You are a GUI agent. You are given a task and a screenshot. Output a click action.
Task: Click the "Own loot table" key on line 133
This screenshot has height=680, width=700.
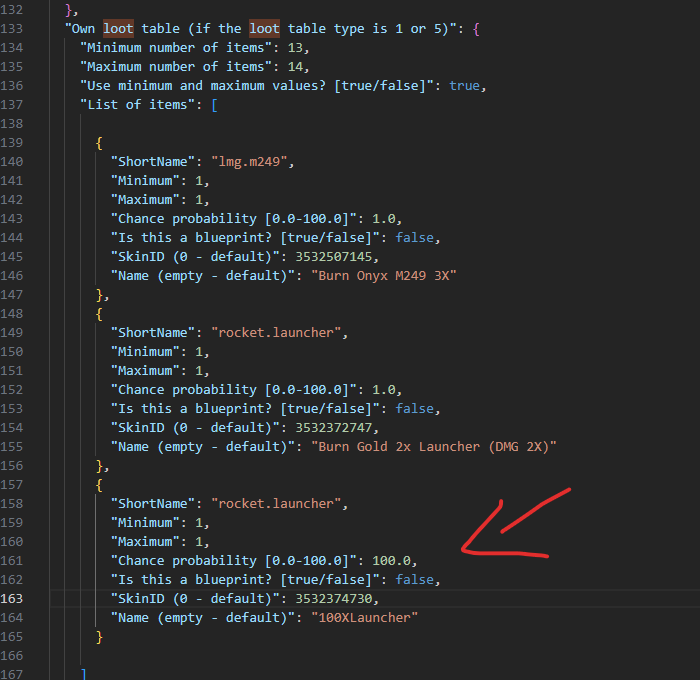[x=261, y=29]
